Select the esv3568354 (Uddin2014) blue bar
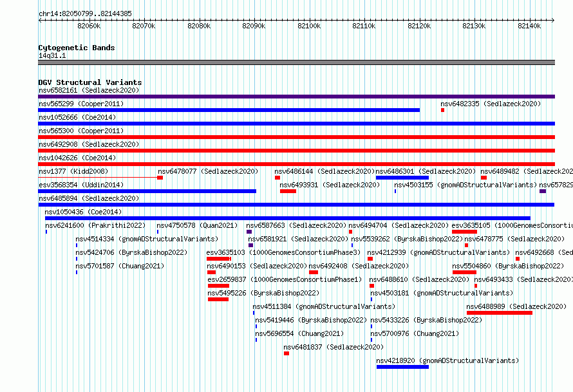Image resolution: width=573 pixels, height=392 pixels. [147, 191]
